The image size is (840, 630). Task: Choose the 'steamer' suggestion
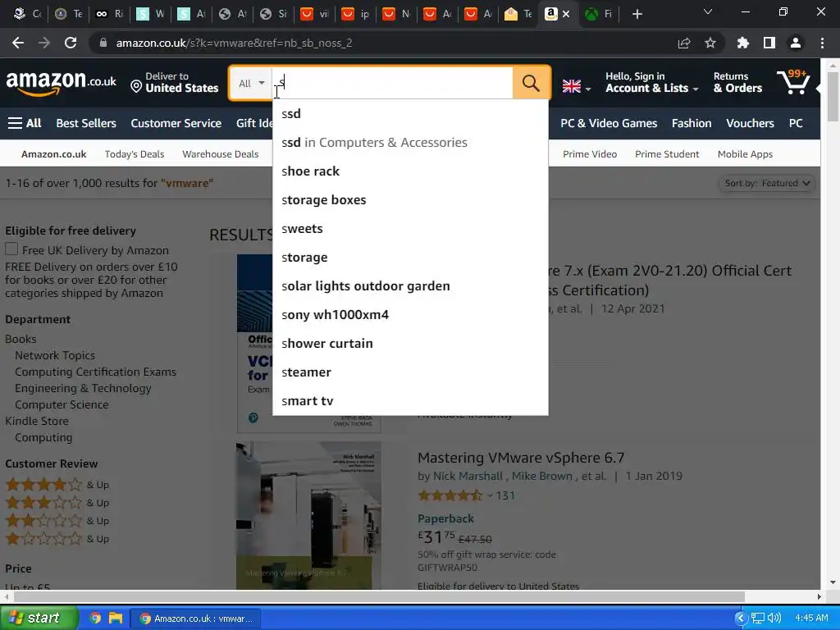pyautogui.click(x=410, y=372)
